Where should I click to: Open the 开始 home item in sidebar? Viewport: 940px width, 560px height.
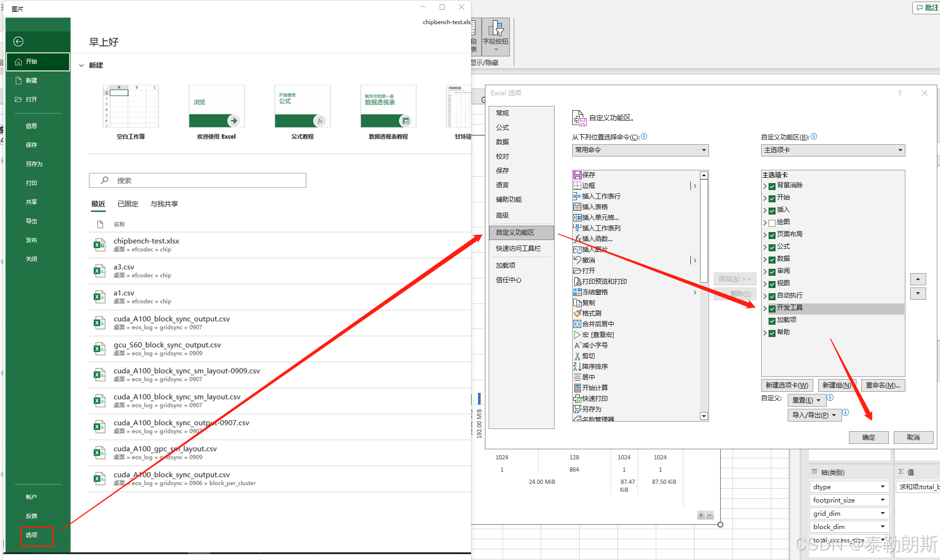(38, 62)
